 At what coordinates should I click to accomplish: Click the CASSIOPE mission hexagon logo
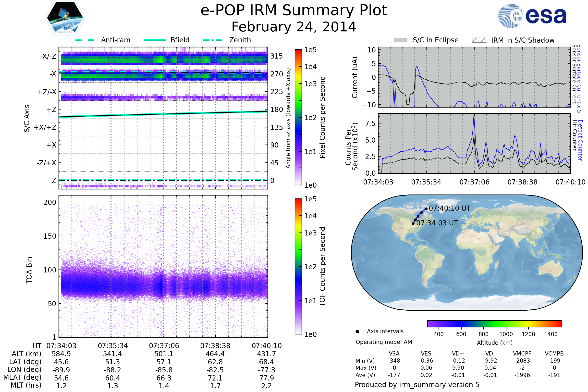65,18
